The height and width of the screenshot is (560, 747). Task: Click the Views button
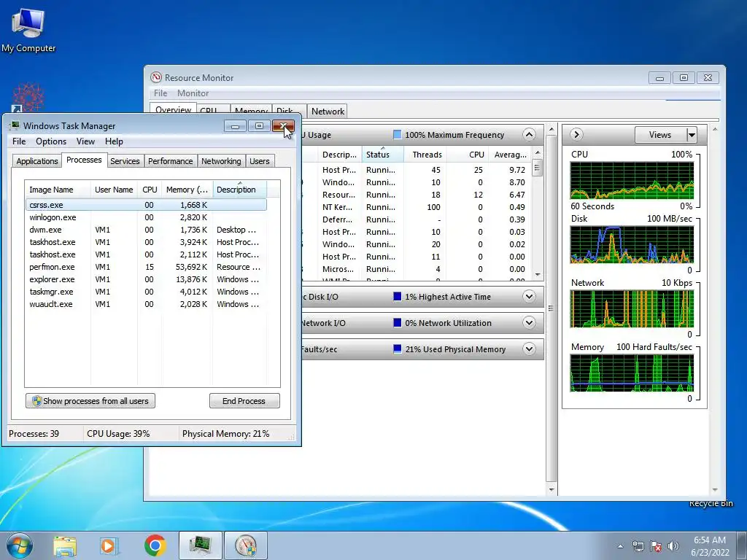click(x=660, y=135)
